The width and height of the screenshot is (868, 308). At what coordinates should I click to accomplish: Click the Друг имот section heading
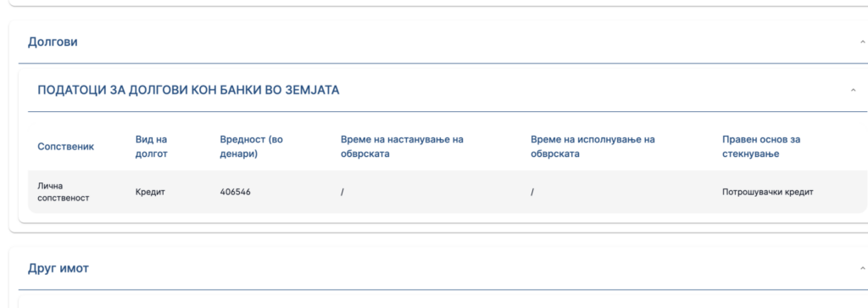point(58,269)
